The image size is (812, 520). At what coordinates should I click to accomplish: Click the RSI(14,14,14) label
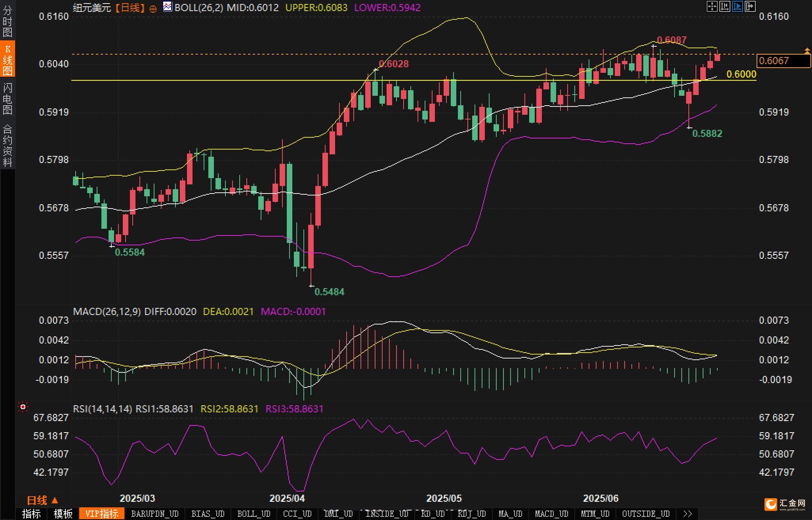click(x=103, y=409)
